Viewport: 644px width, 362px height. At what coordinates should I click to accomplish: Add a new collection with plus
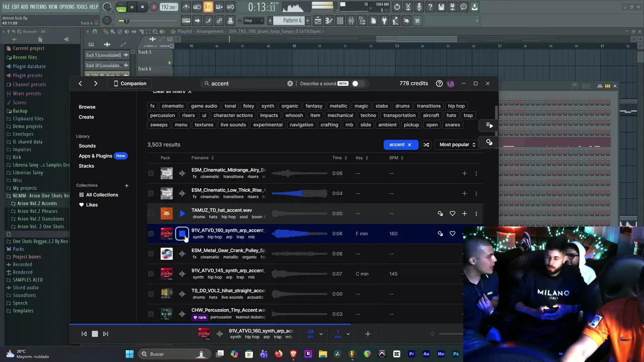click(127, 186)
